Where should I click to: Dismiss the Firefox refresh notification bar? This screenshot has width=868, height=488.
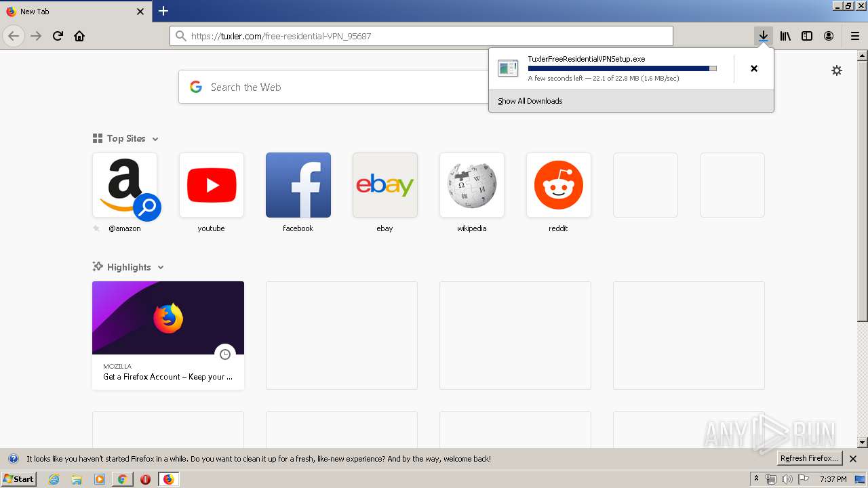coord(853,459)
